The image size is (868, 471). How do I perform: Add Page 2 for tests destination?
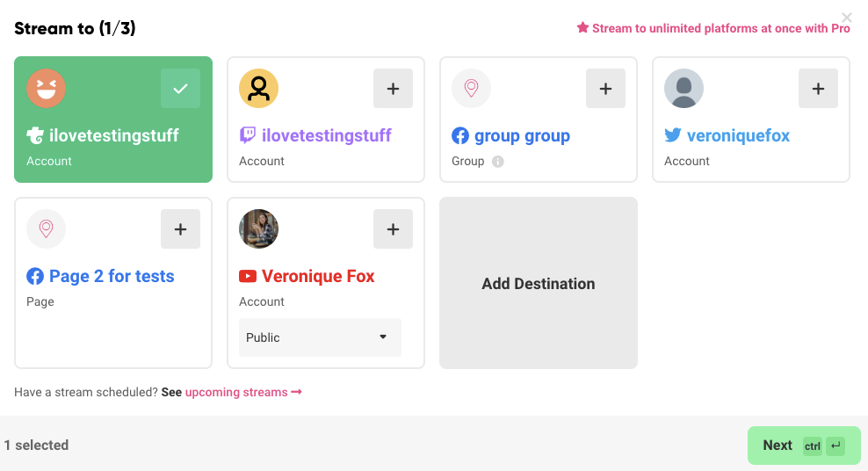180,229
